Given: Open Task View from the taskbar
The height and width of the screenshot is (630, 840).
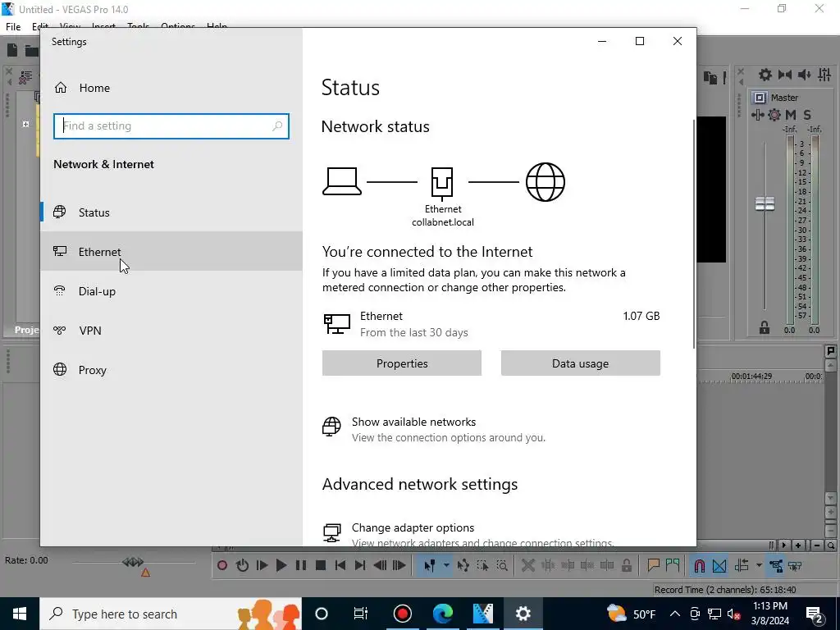Looking at the screenshot, I should (x=361, y=614).
